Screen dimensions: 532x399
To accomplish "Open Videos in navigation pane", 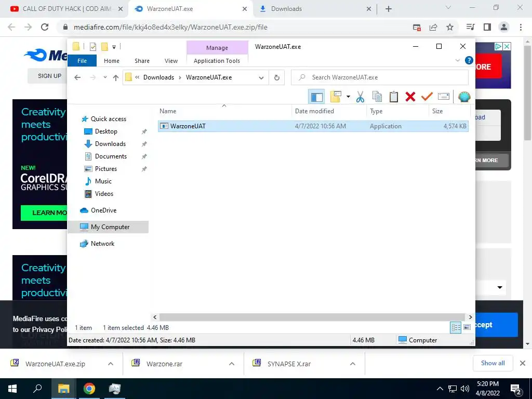I will [104, 194].
